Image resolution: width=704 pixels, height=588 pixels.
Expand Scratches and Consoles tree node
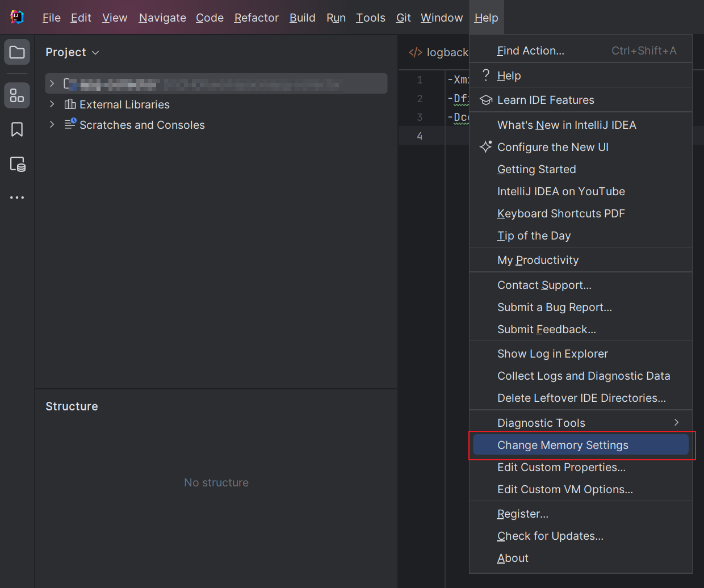(x=52, y=124)
